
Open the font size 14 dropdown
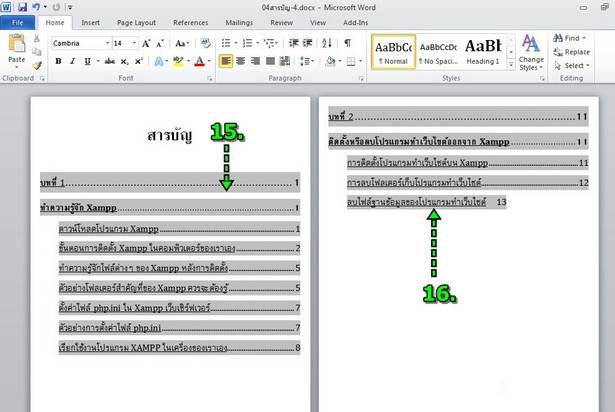pyautogui.click(x=134, y=43)
